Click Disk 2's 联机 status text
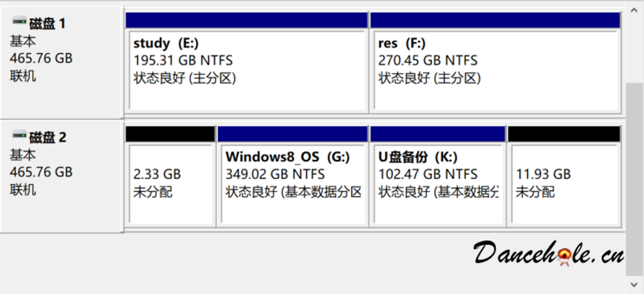Screen dimensions: 644x294 [23, 189]
